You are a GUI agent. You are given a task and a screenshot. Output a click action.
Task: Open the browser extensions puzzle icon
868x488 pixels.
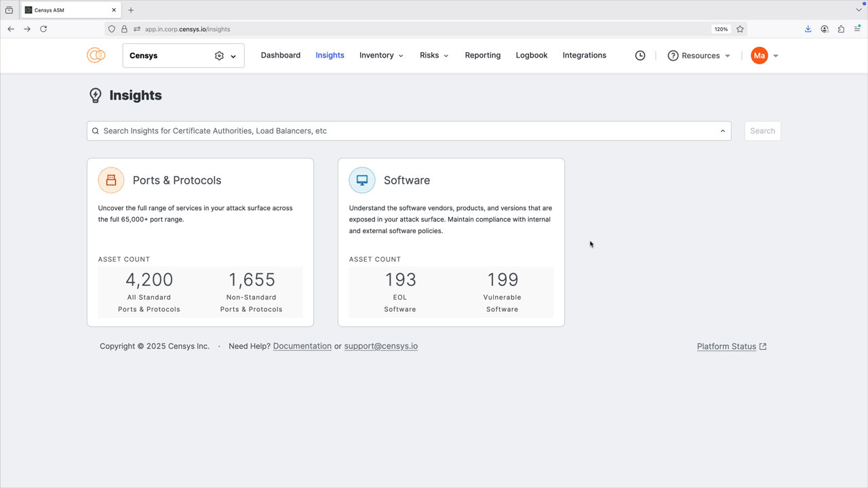pos(841,29)
